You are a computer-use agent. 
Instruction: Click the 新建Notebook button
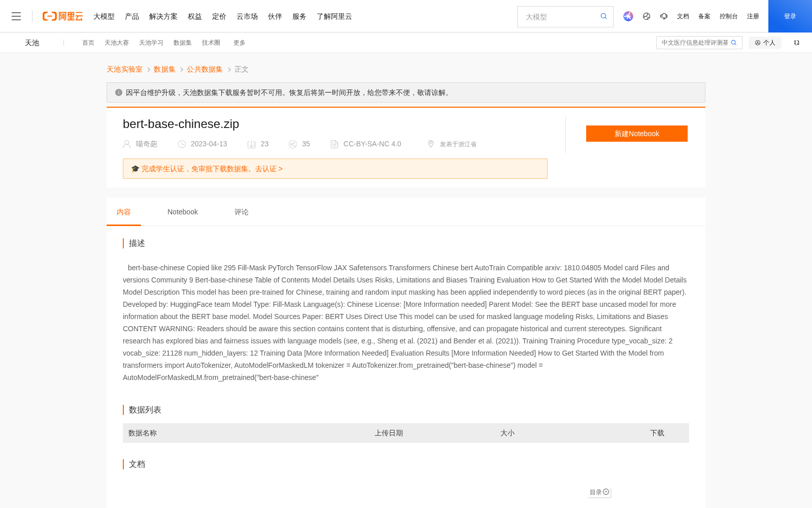[637, 134]
